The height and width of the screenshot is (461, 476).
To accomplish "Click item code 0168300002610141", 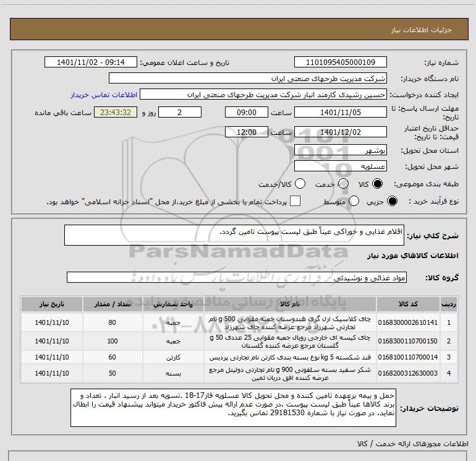I will point(408,322).
